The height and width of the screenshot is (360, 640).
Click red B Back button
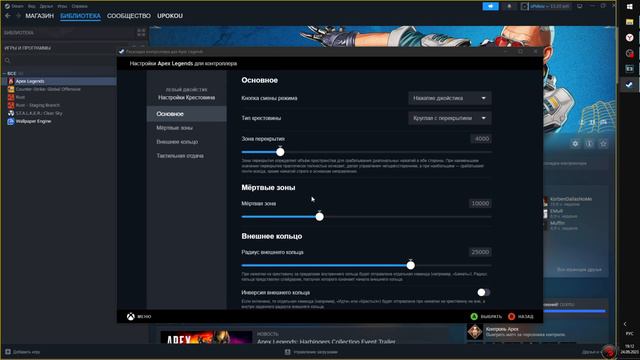click(511, 316)
